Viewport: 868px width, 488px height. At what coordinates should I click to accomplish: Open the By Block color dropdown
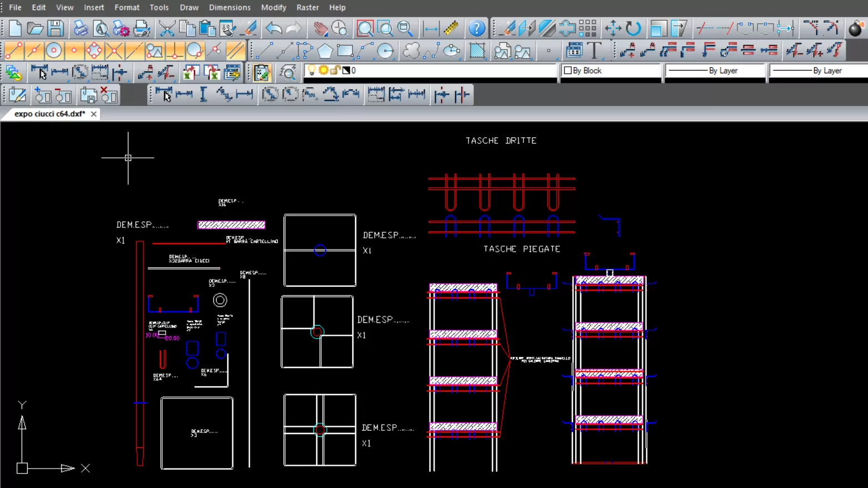[x=610, y=71]
